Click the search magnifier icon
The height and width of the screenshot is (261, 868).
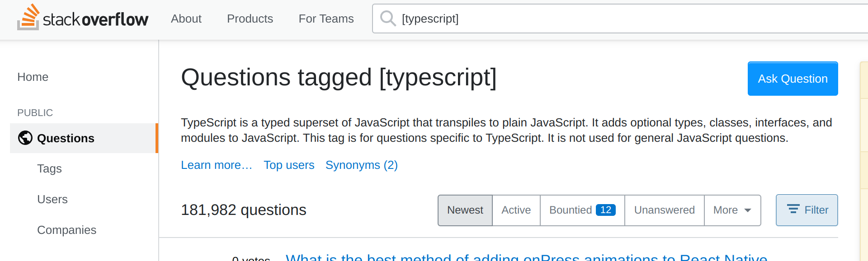point(388,19)
